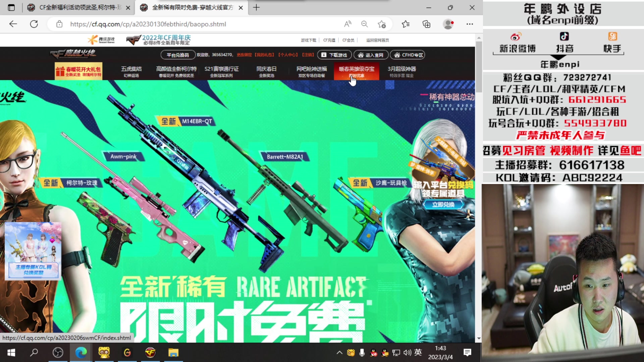Open Edge tab actions menu icon

pos(11,7)
